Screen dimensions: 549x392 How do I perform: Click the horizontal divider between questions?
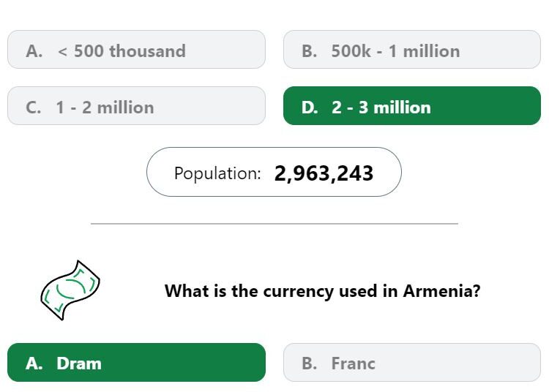[274, 224]
